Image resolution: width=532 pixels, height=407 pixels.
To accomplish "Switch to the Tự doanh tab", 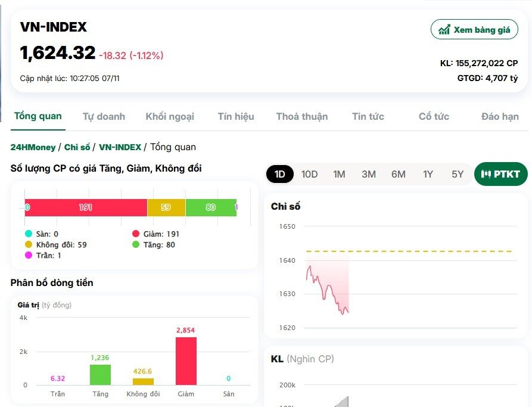I will tap(104, 116).
